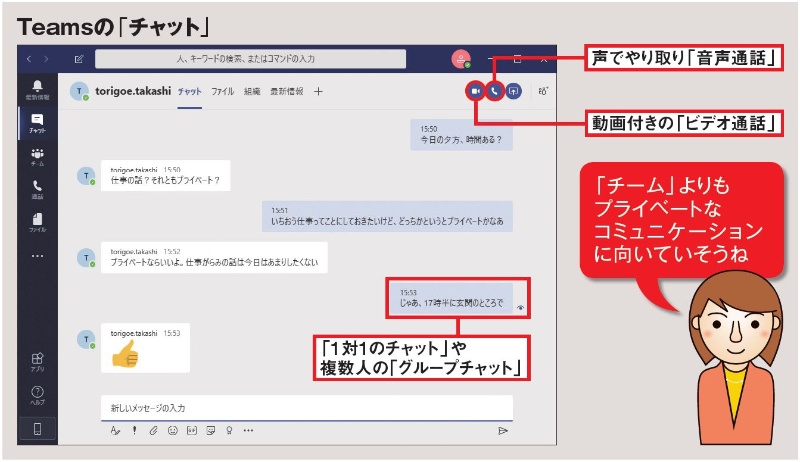Add a new tab with plus button
The height and width of the screenshot is (462, 800).
pyautogui.click(x=318, y=91)
